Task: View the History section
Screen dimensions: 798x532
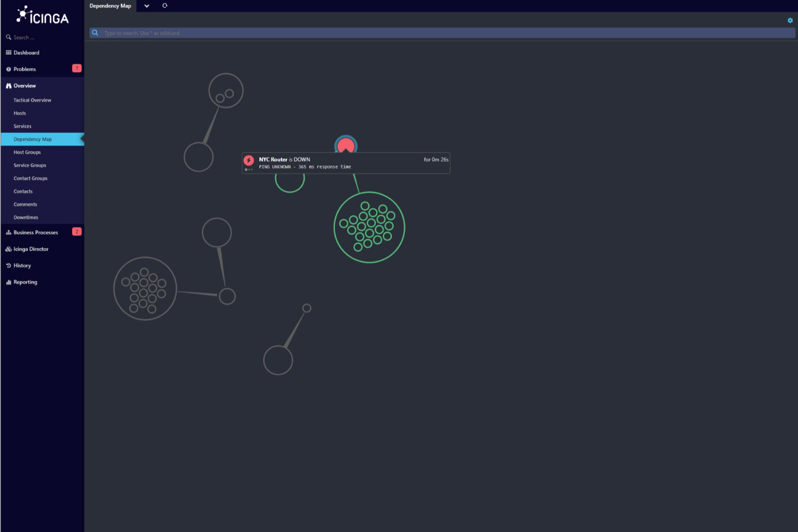Action: (21, 265)
